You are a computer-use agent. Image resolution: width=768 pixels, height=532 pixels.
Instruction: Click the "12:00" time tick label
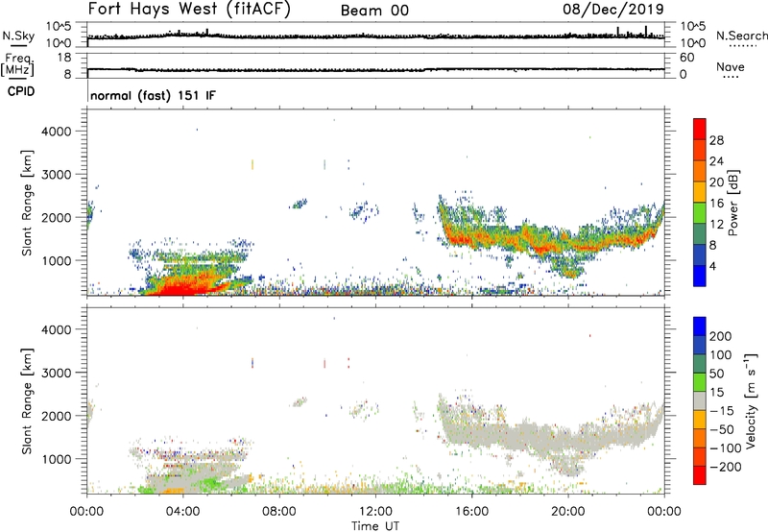pyautogui.click(x=375, y=512)
